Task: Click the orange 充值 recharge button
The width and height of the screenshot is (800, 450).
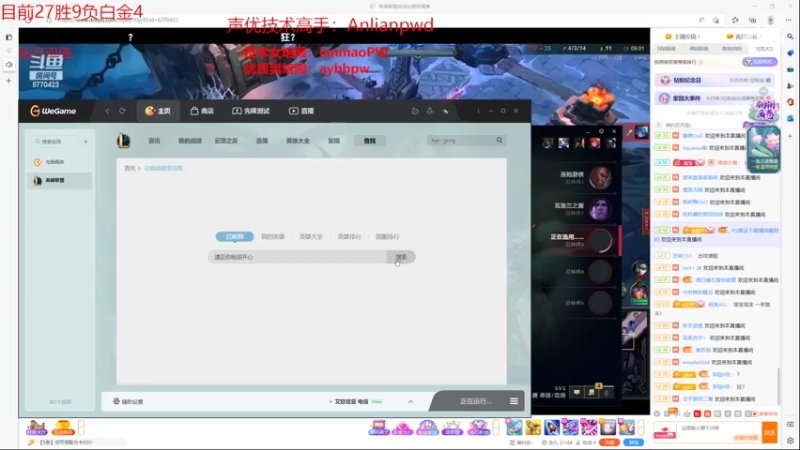Action: point(609,442)
